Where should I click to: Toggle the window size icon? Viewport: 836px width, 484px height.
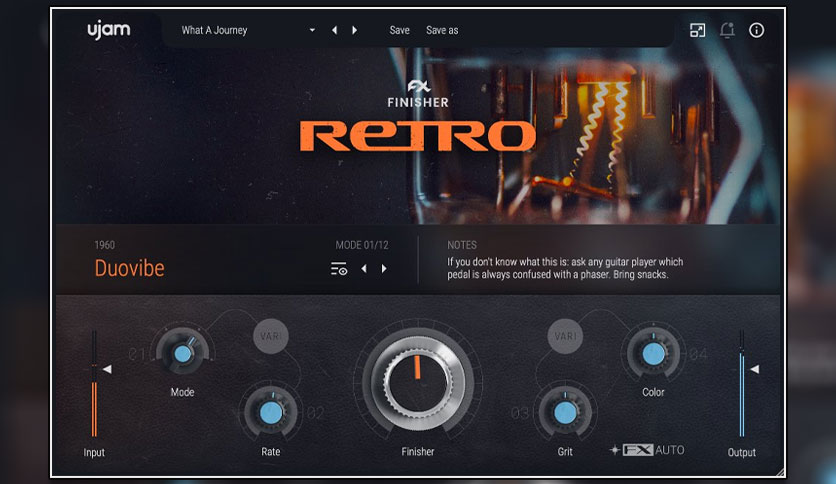(697, 30)
